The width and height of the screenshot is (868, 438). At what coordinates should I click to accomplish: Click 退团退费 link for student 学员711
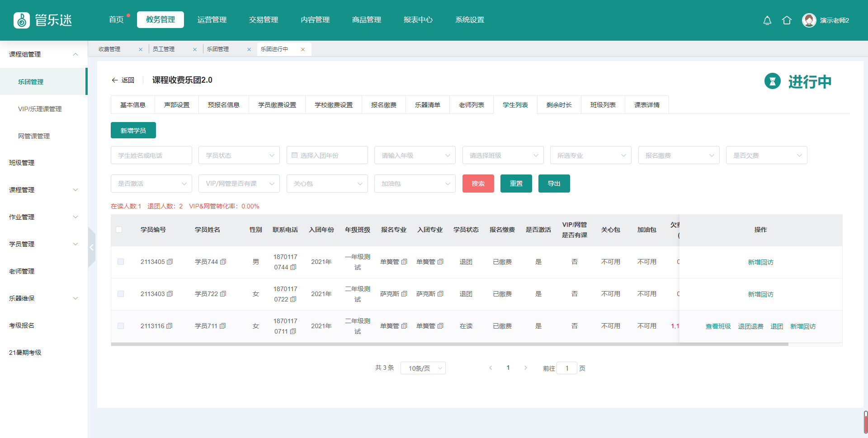750,326
